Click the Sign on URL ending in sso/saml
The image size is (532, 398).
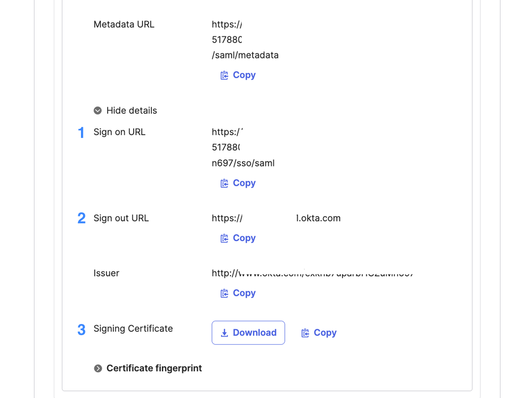(x=243, y=163)
